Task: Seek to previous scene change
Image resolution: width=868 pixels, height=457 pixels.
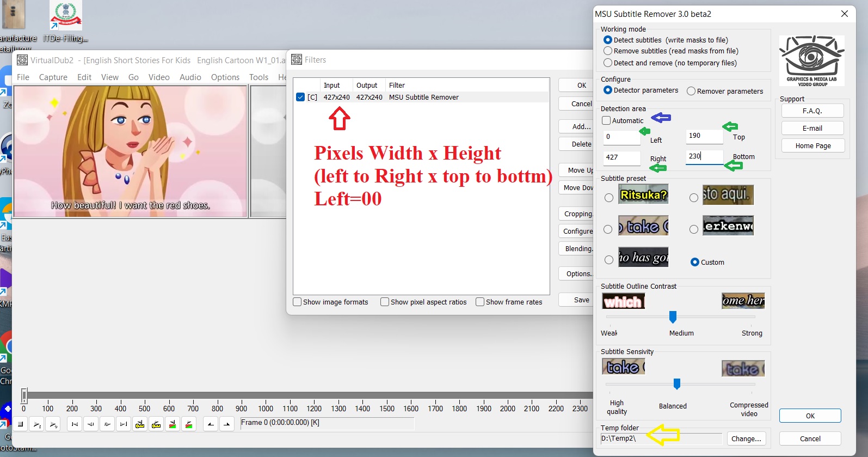Action: [x=173, y=424]
